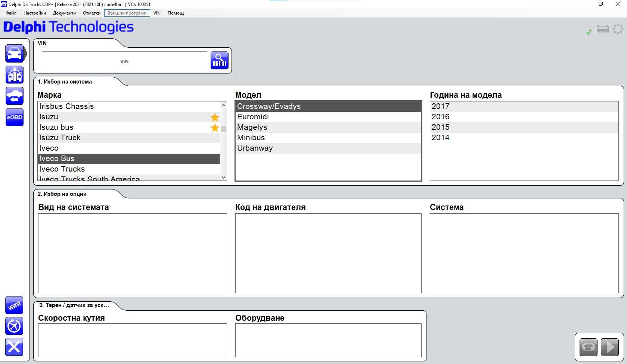Select Crossway/Evadys model
This screenshot has height=364, width=627.
328,106
